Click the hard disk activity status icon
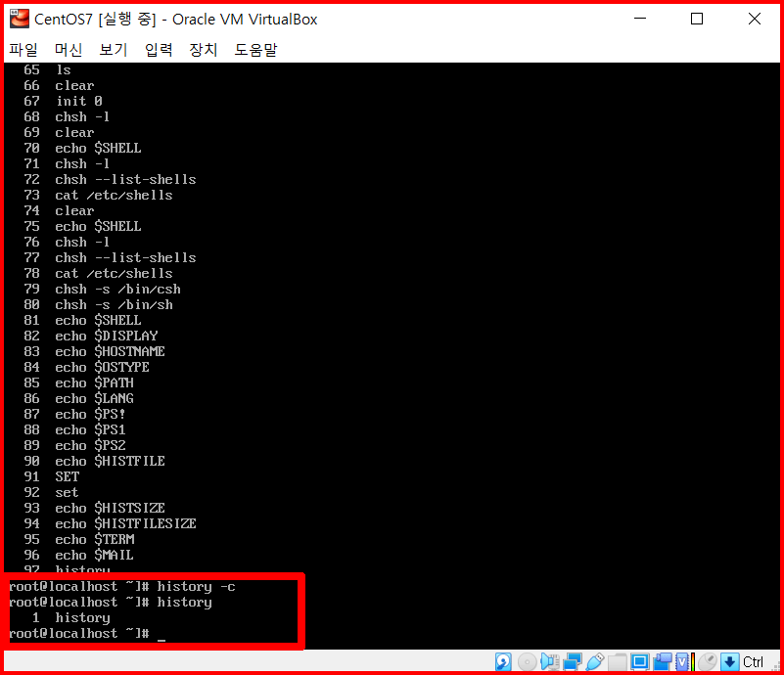 tap(503, 662)
